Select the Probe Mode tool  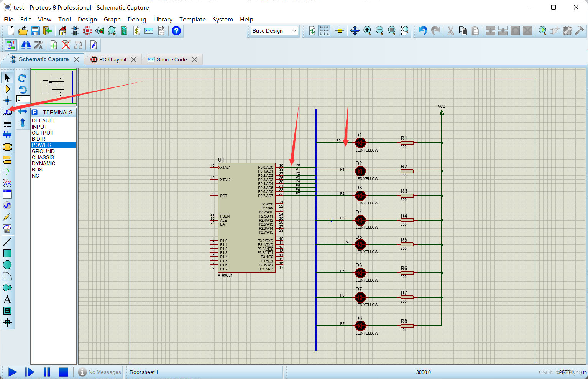coord(7,217)
